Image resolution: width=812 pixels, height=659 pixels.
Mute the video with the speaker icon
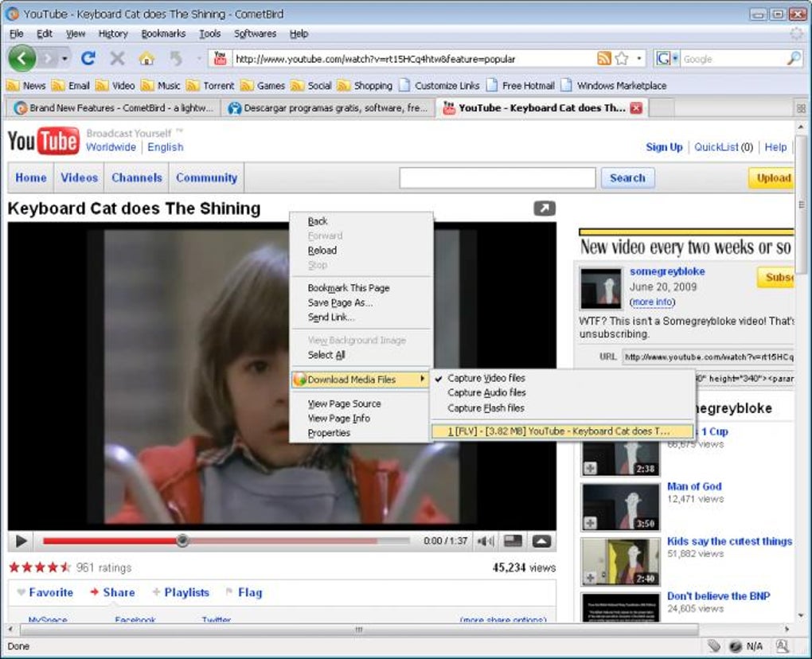click(x=486, y=541)
